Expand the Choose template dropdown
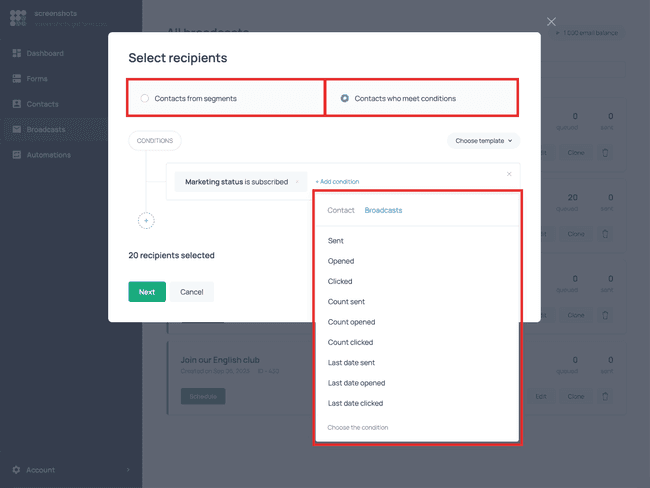The height and width of the screenshot is (488, 650). (483, 141)
